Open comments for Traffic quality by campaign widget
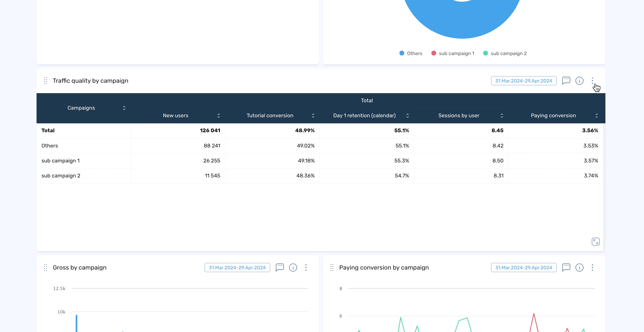Screen dimensions: 644x332 pos(566,81)
